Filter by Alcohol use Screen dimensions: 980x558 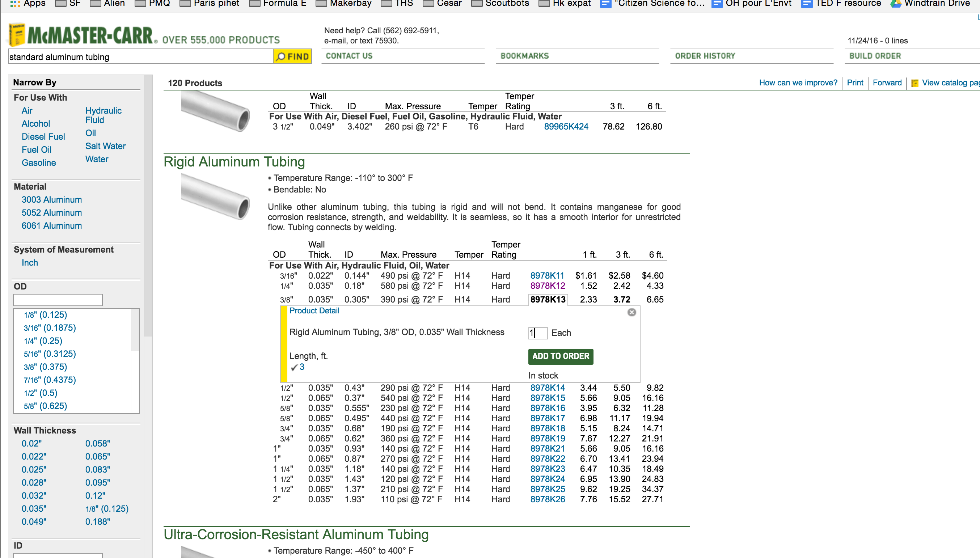(x=35, y=124)
